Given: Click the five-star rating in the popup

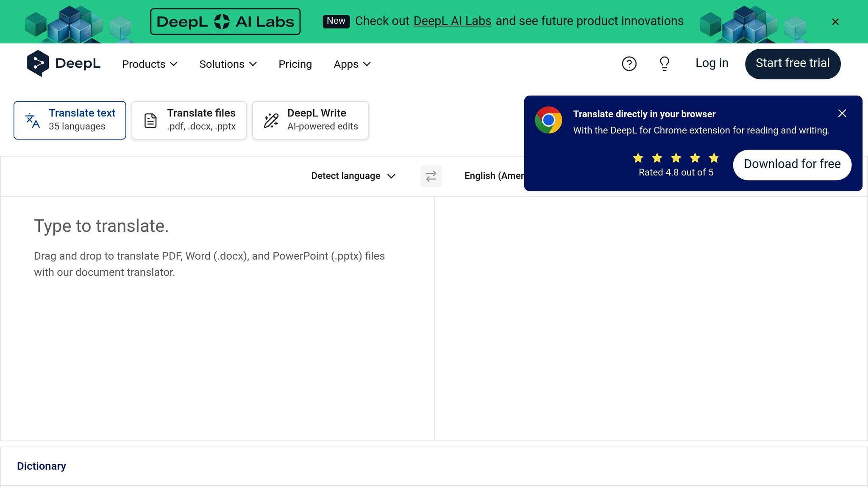Looking at the screenshot, I should click(676, 158).
